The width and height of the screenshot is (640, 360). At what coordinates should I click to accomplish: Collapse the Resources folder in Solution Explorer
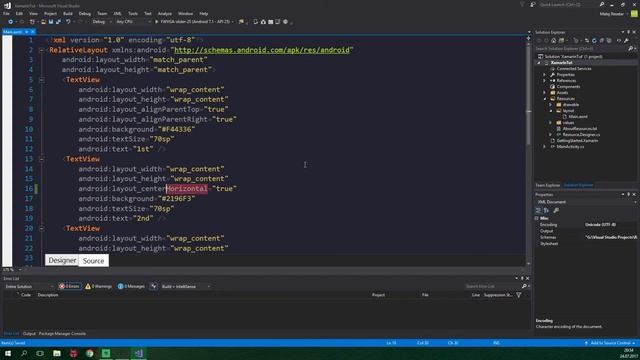coord(544,99)
